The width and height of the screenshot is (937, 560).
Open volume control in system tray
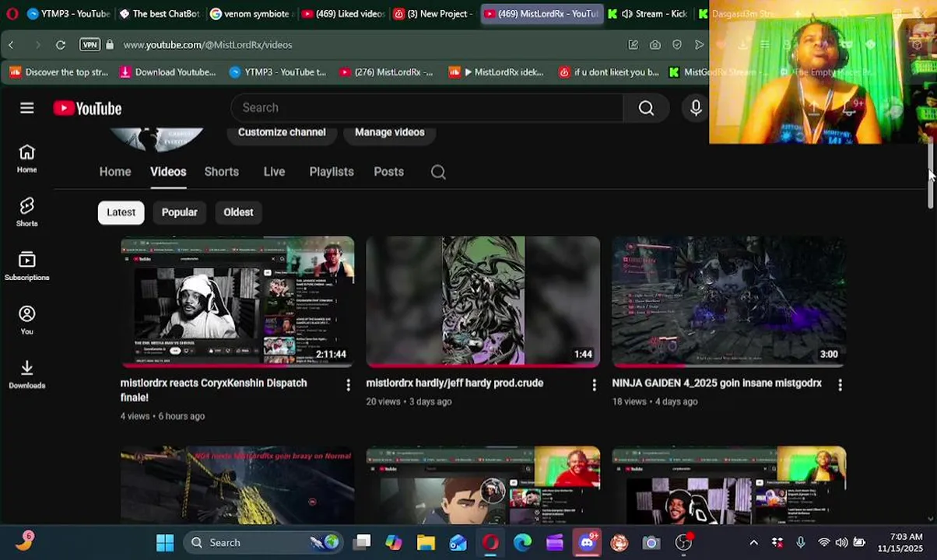(x=841, y=543)
